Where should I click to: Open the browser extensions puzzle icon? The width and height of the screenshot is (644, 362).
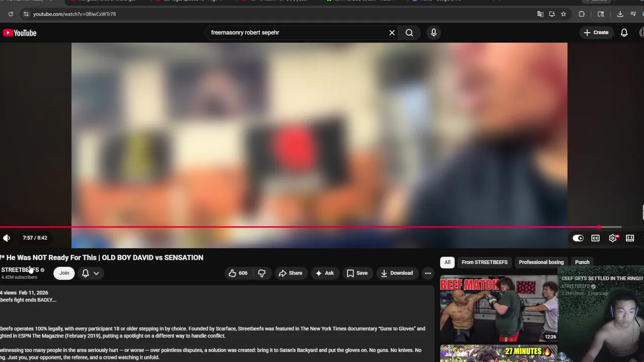click(582, 14)
